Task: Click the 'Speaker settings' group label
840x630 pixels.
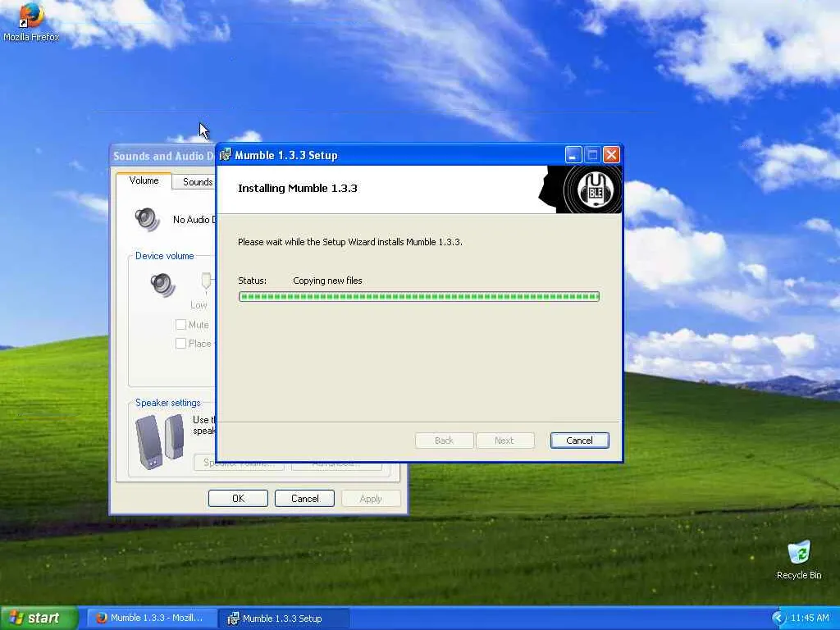Action: [x=167, y=403]
